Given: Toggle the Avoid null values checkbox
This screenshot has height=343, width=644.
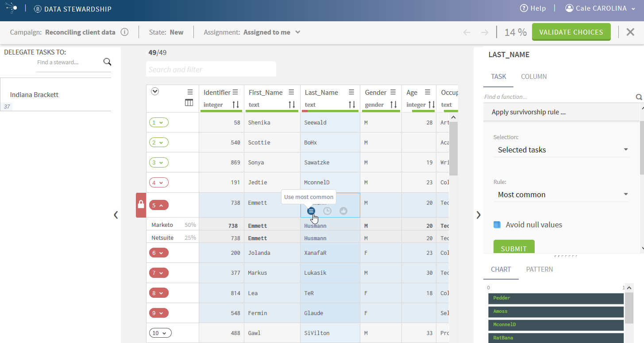Looking at the screenshot, I should tap(497, 225).
